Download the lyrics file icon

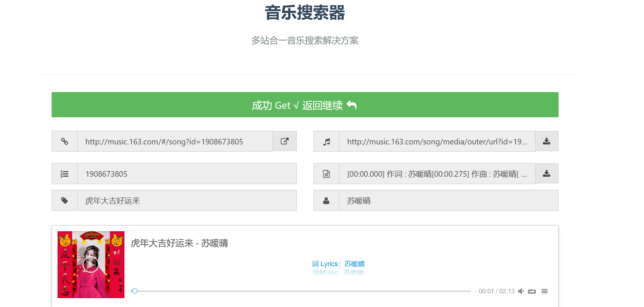tap(547, 173)
